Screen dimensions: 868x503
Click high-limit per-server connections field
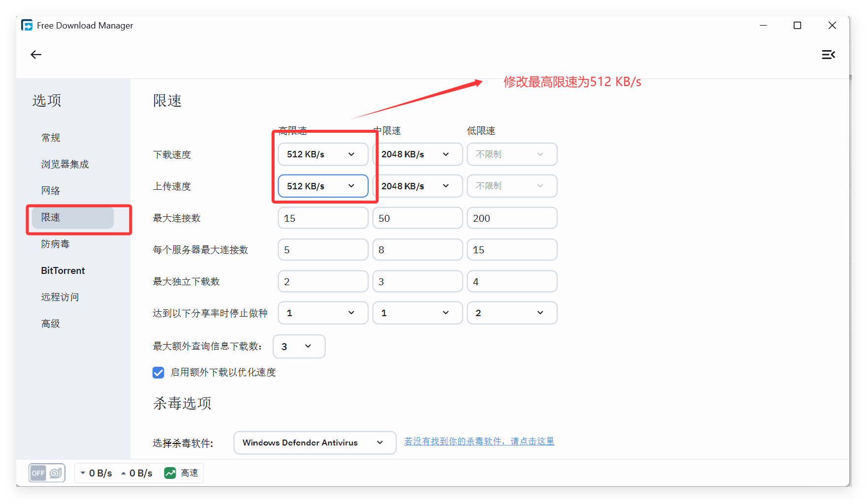(323, 250)
